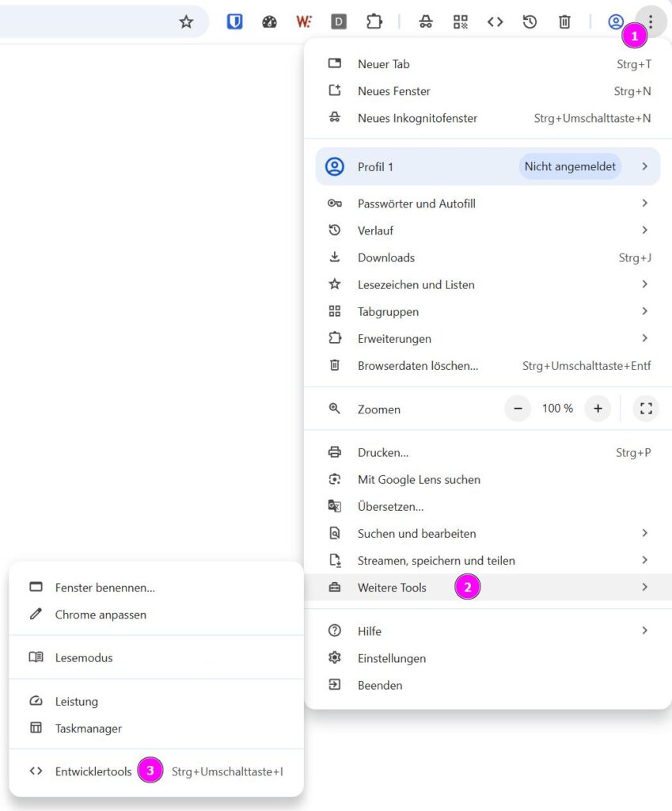Image resolution: width=672 pixels, height=811 pixels.
Task: Open the profile avatar icon in toolbar
Action: 615,22
